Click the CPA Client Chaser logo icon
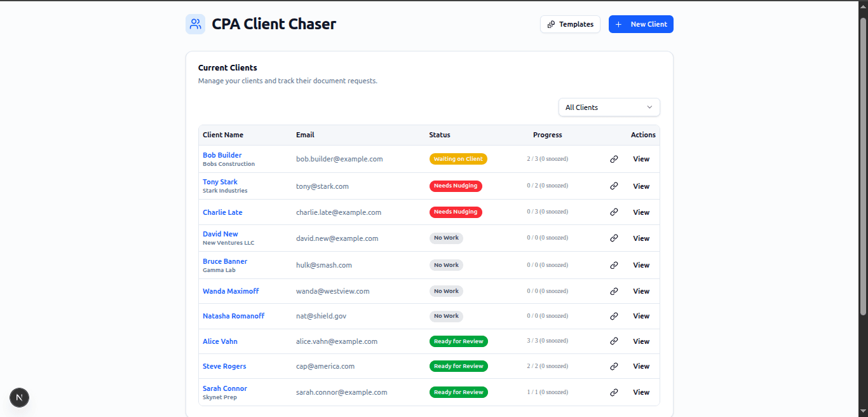 tap(195, 24)
